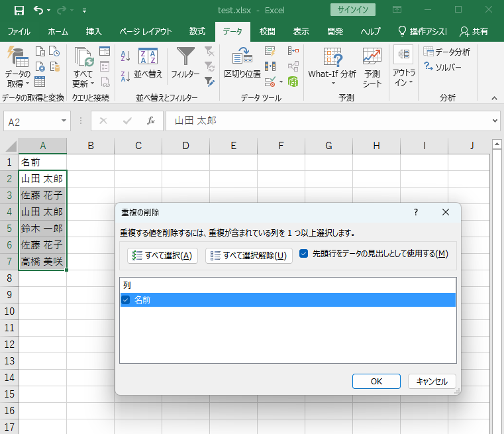The image size is (504, 434).
Task: Expand the formula bar chevron
Action: (x=495, y=121)
